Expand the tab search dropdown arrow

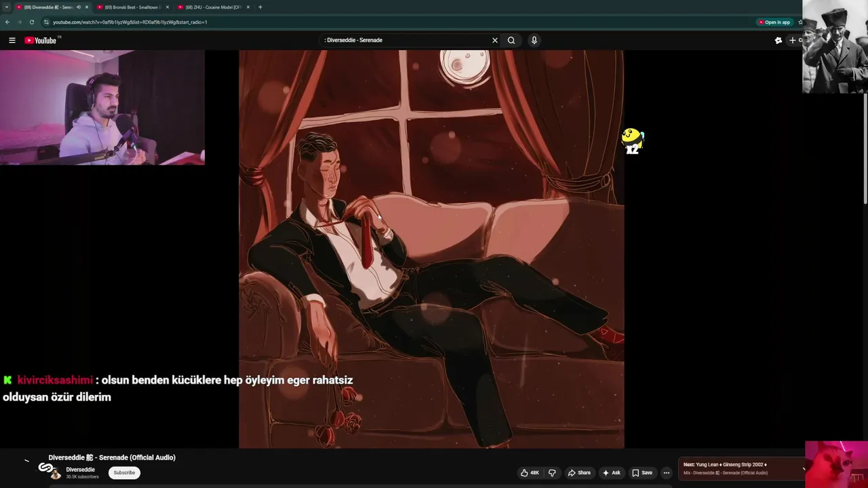pos(7,7)
